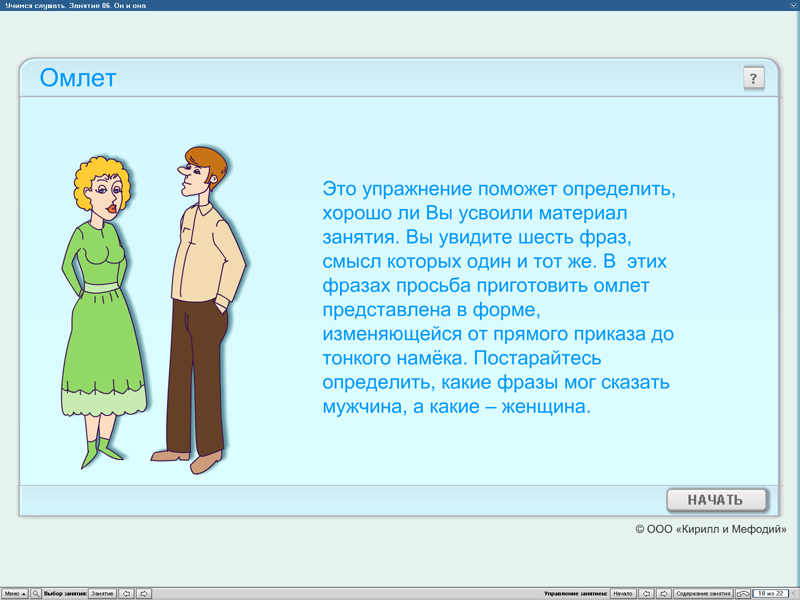Go forward using the Выбор занятия right arrow

[144, 592]
